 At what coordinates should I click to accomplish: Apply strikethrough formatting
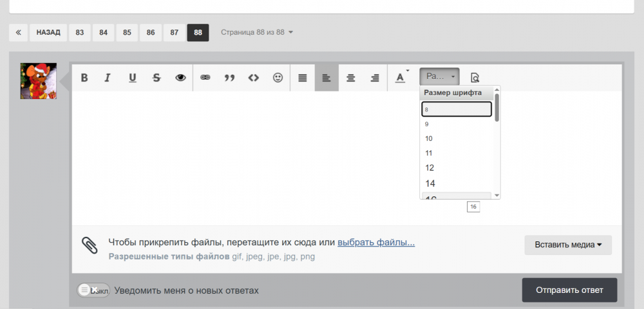pyautogui.click(x=156, y=77)
